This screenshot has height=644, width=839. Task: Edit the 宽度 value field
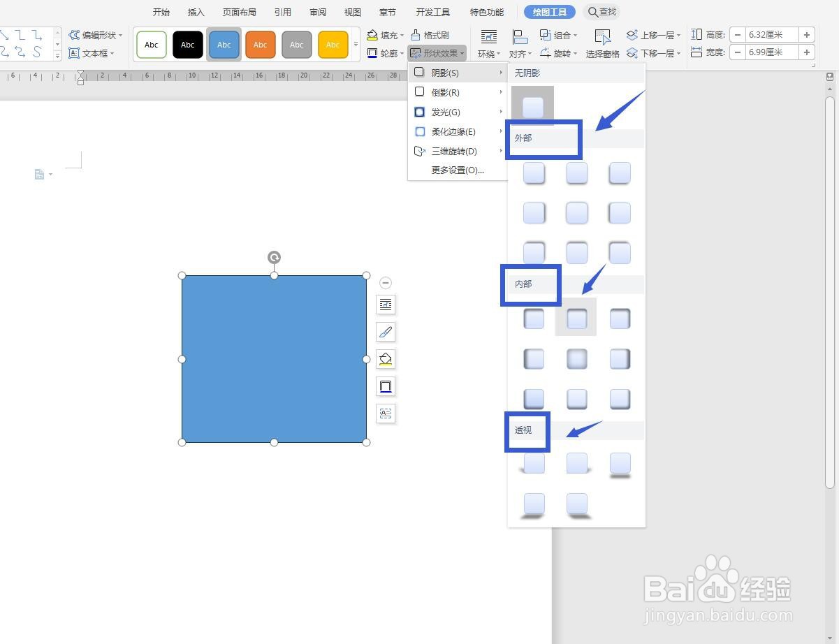[x=772, y=52]
